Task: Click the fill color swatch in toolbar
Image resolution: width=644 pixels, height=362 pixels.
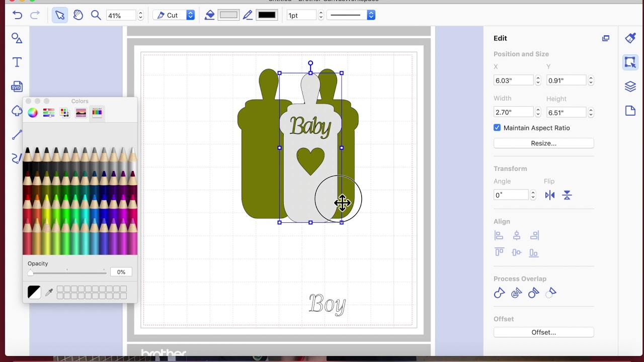Action: click(x=228, y=15)
